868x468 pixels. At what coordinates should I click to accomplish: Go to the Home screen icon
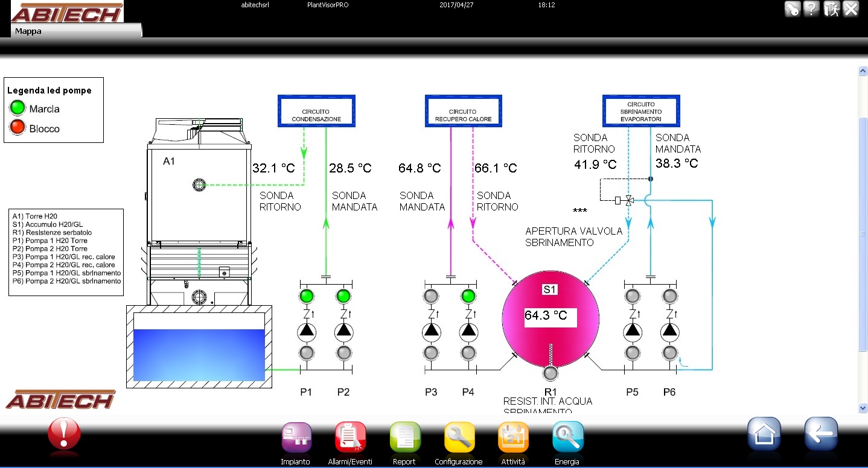(764, 434)
